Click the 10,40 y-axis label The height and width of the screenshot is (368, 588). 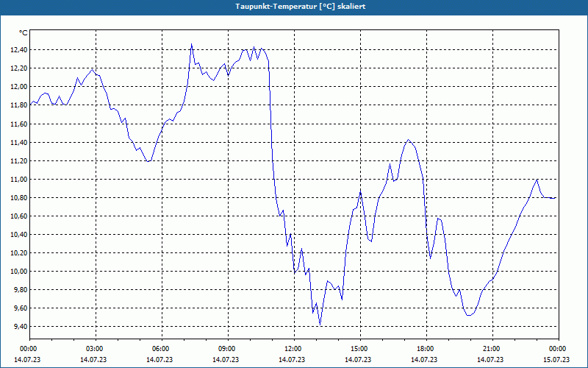pyautogui.click(x=20, y=234)
